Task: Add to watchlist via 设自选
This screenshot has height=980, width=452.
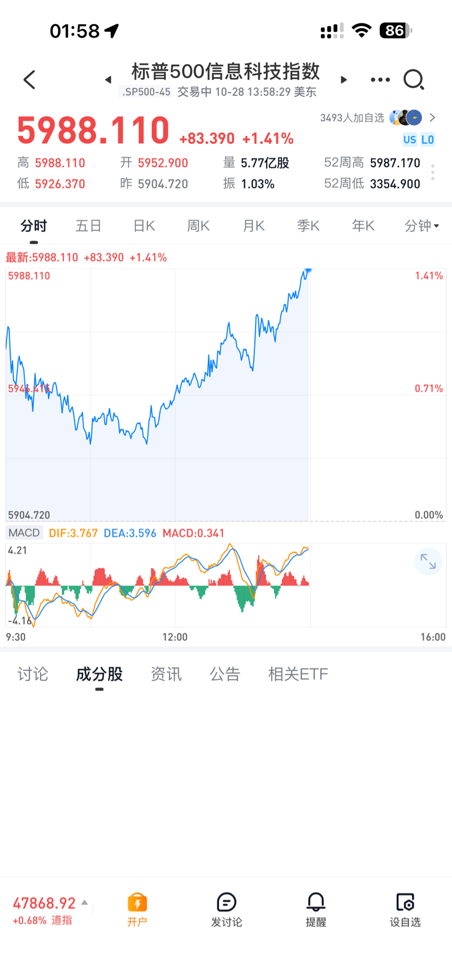Action: click(x=406, y=909)
